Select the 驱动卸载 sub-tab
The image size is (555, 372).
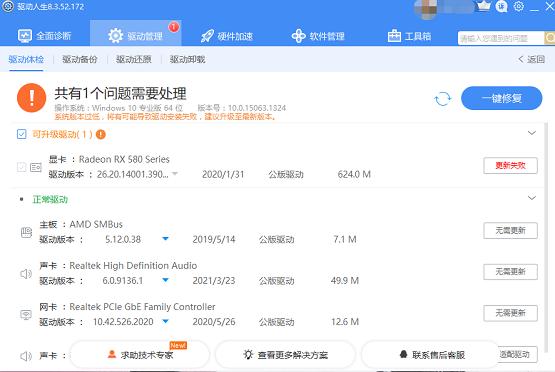click(188, 59)
